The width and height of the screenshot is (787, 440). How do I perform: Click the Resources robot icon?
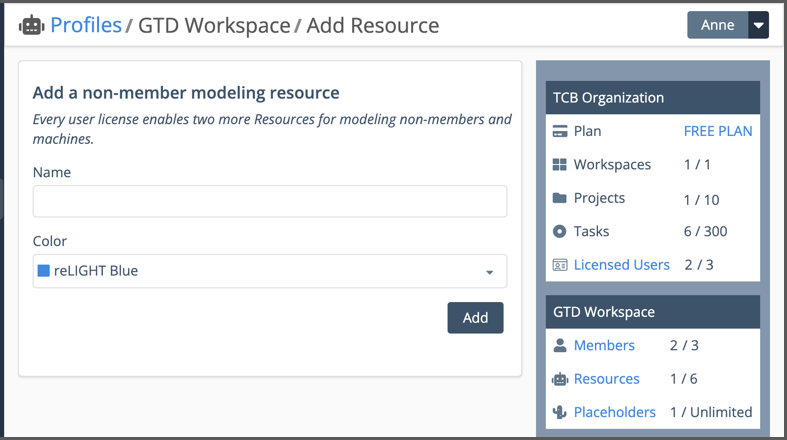pos(560,379)
